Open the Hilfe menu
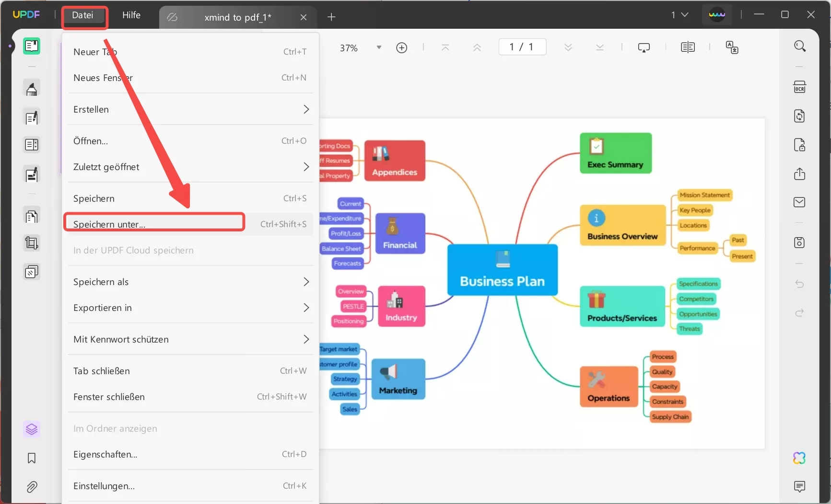Viewport: 831px width, 504px height. [x=131, y=15]
